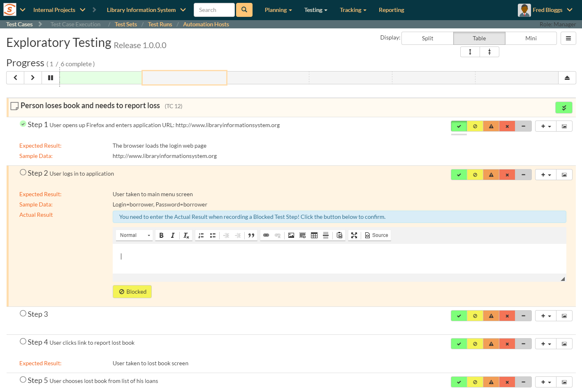Viewport: 582px width, 392px height.
Task: Select the Step 5 radio circle
Action: click(x=23, y=380)
